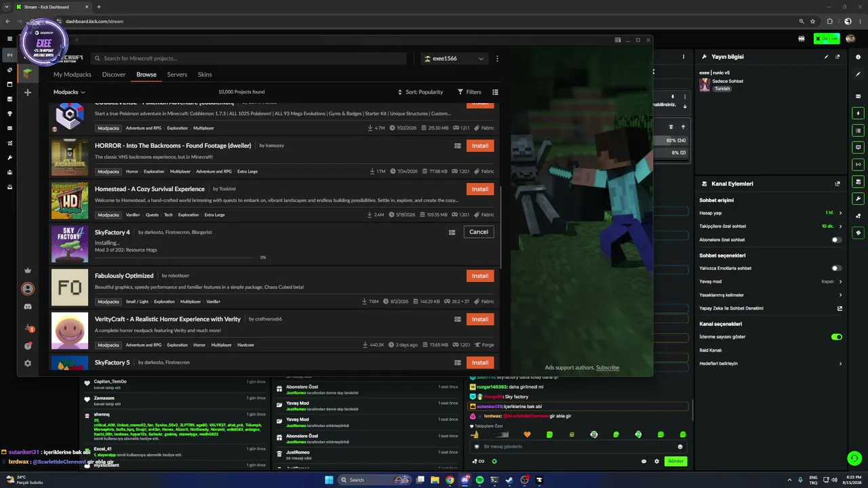Install Homestead - A Cozy Survival Experience
The height and width of the screenshot is (488, 868).
480,189
